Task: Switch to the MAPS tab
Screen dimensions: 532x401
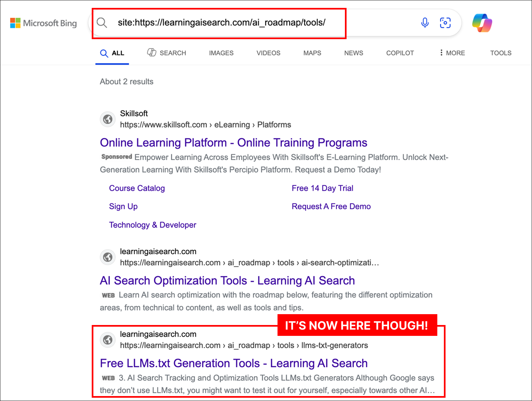Action: click(x=312, y=53)
